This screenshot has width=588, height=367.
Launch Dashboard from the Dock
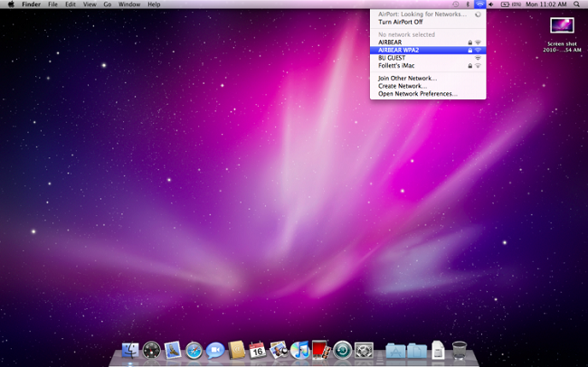(151, 351)
